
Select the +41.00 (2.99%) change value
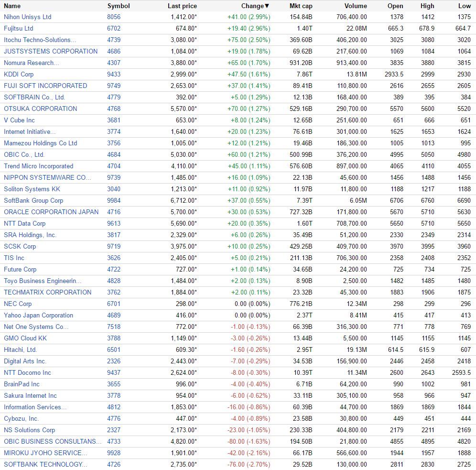[249, 17]
